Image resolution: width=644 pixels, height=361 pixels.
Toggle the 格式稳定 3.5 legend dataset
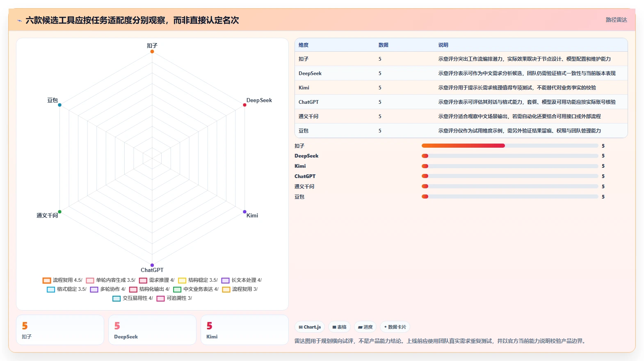[66, 289]
